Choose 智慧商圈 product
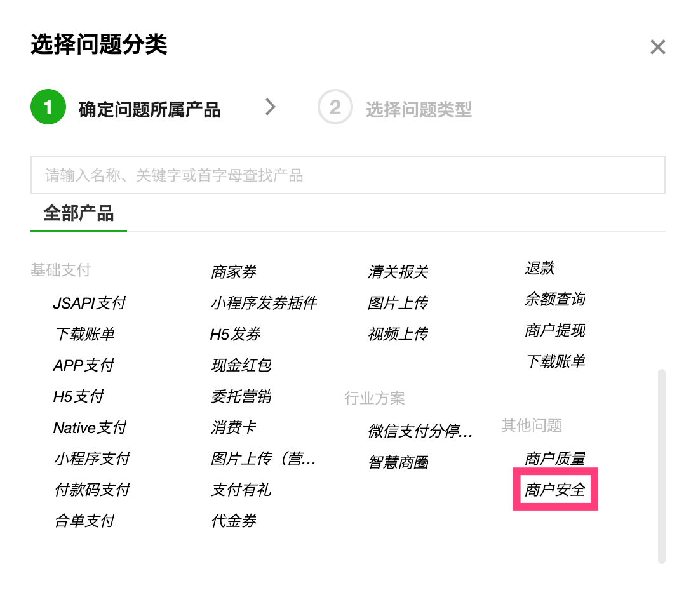 click(398, 463)
